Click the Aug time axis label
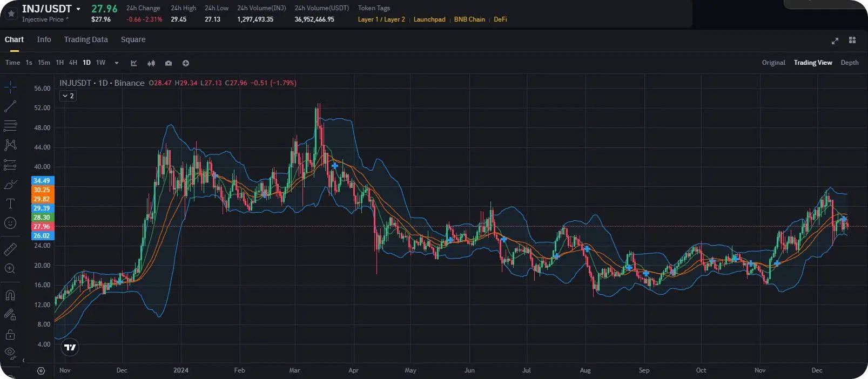Screen dimensions: 868x379 (585, 370)
